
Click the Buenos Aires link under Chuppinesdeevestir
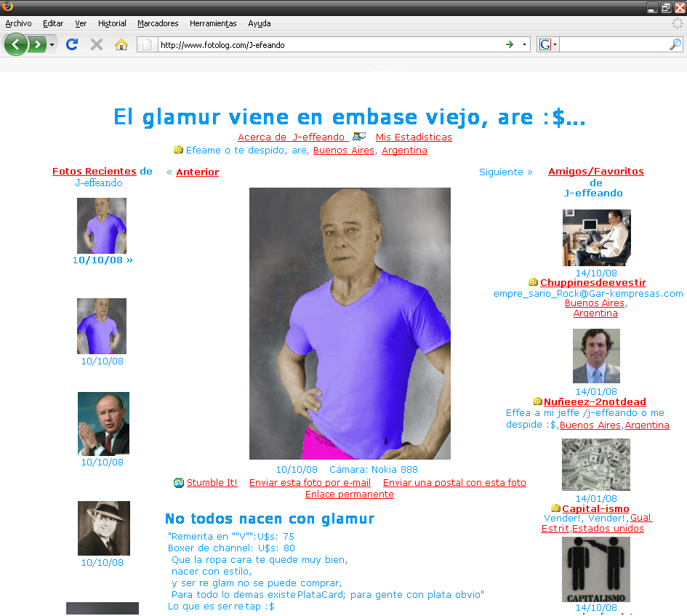tap(595, 303)
